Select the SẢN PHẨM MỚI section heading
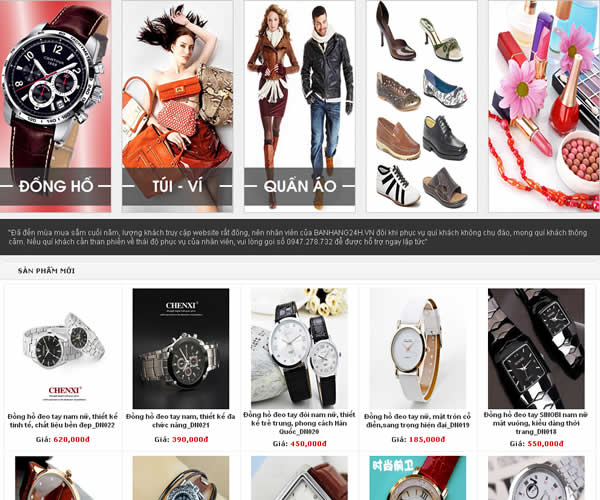This screenshot has width=600, height=500. (46, 271)
